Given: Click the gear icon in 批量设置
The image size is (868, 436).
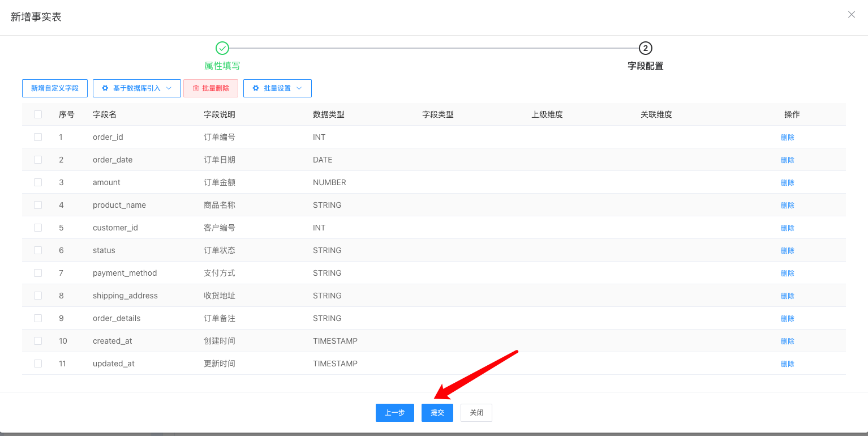Looking at the screenshot, I should click(256, 88).
